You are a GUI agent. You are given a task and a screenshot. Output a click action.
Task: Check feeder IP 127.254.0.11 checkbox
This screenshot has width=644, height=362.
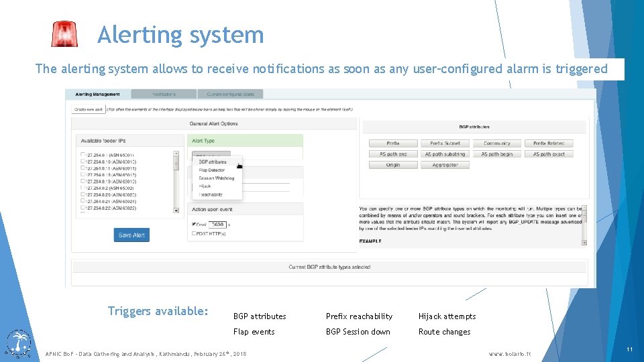[x=83, y=168]
